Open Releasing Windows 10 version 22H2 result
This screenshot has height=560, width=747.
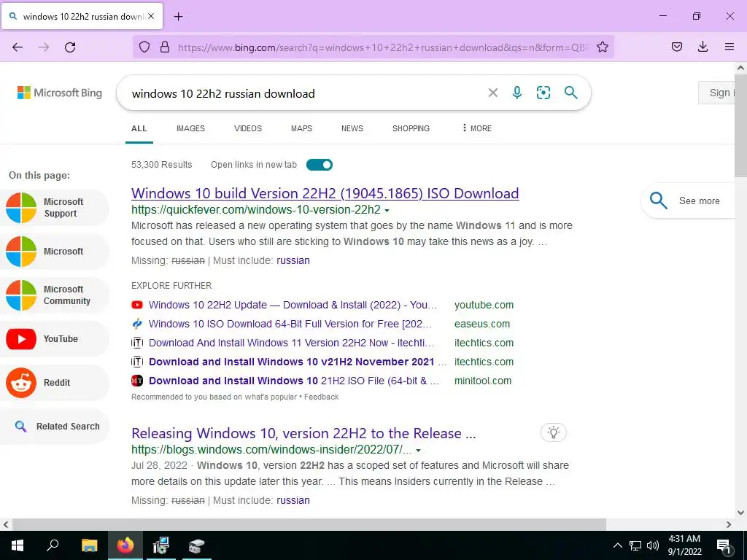coord(303,433)
